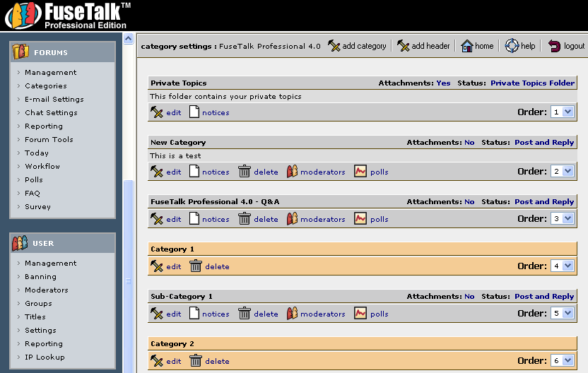Click the logout arrow icon
Image resolution: width=588 pixels, height=373 pixels.
[554, 46]
